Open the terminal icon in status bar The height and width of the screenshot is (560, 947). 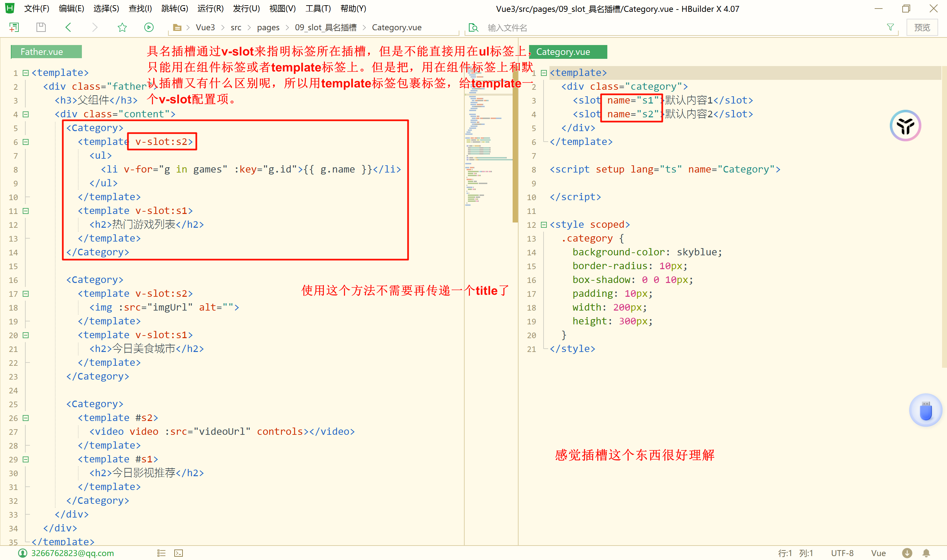tap(179, 553)
